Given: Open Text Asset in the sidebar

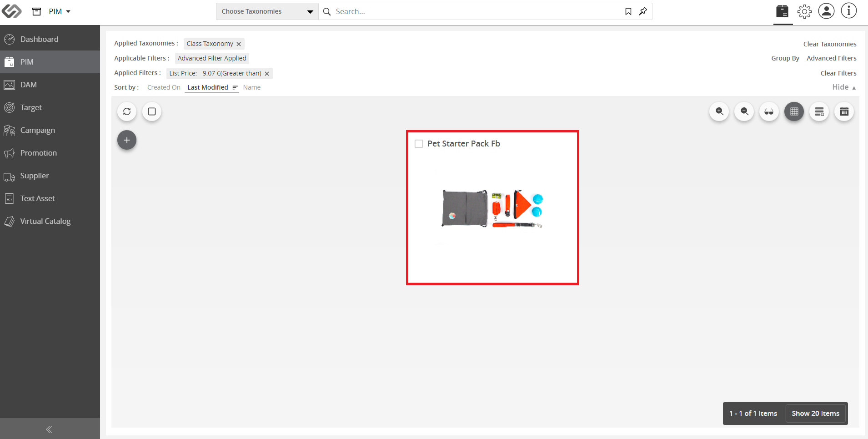Looking at the screenshot, I should point(50,198).
